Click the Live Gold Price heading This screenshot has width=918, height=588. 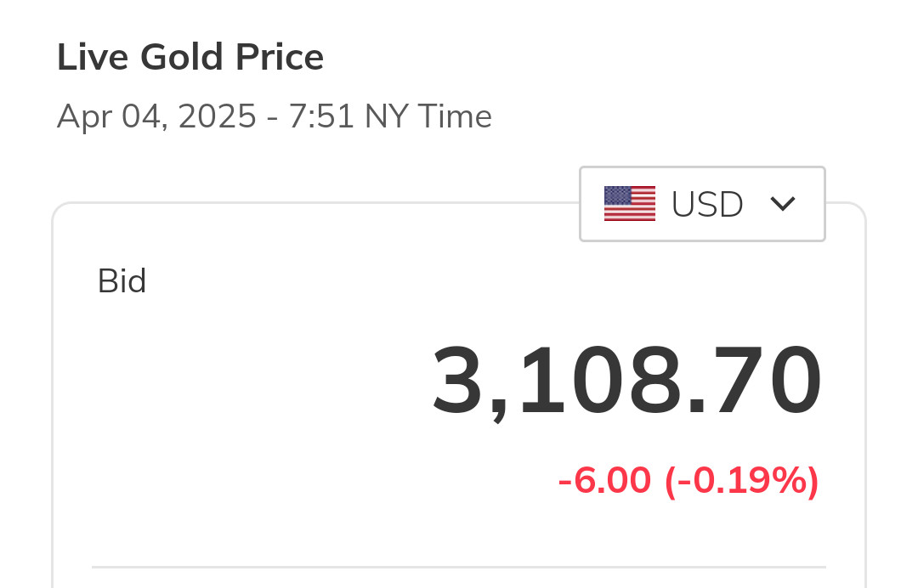(x=190, y=58)
